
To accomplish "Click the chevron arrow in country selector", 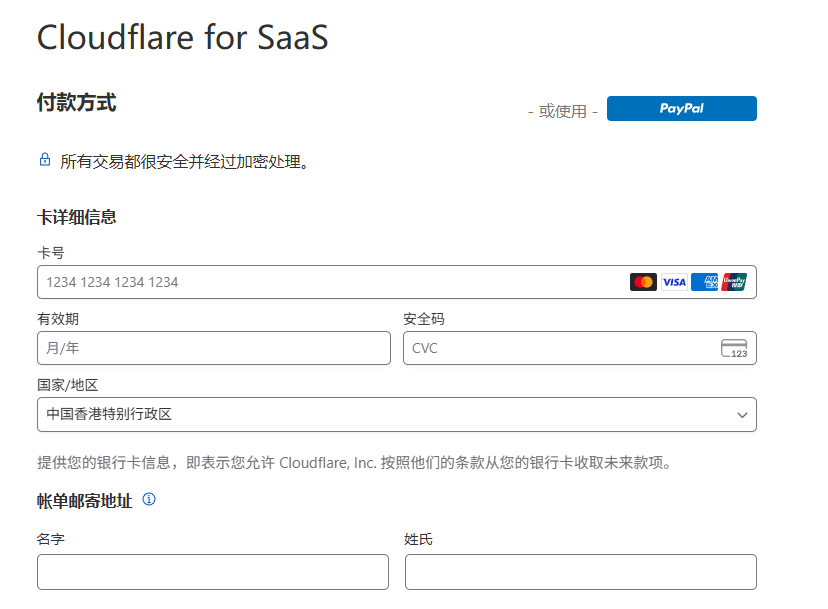I will [742, 414].
